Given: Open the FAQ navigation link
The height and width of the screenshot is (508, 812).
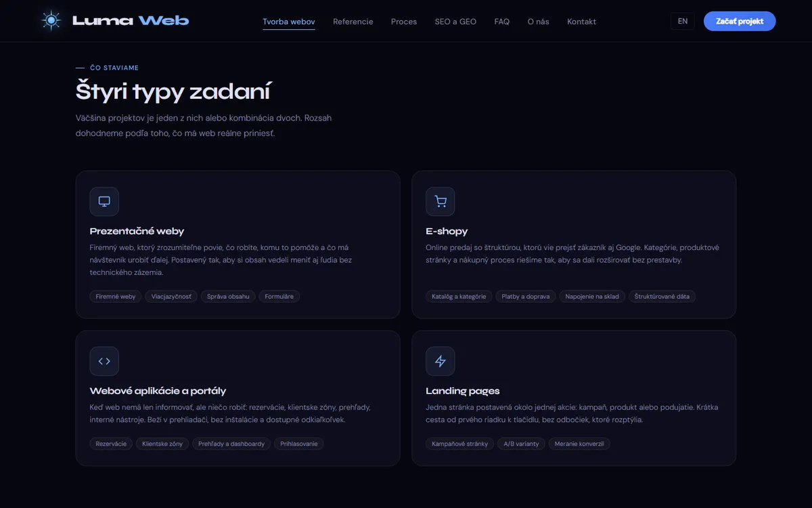Looking at the screenshot, I should pos(502,22).
